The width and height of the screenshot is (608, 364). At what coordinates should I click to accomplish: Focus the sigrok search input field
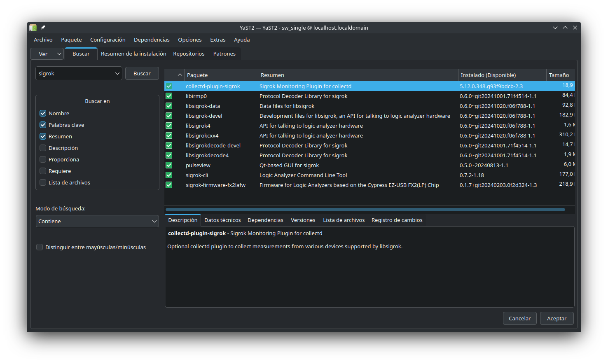pyautogui.click(x=75, y=73)
